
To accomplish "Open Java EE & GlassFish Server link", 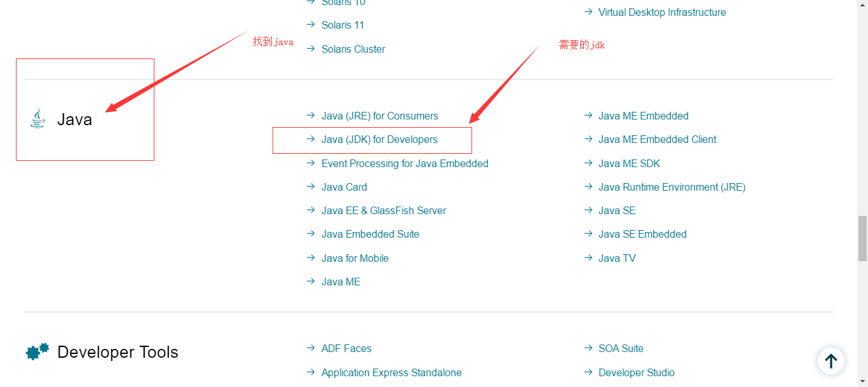I will (x=384, y=211).
